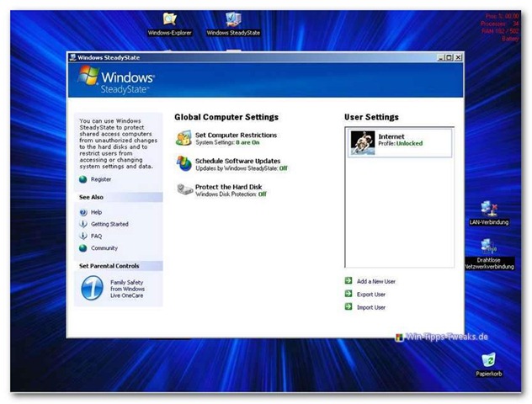This screenshot has height=404, width=532.
Task: Click the info icon beside Getting Started
Action: coord(83,224)
